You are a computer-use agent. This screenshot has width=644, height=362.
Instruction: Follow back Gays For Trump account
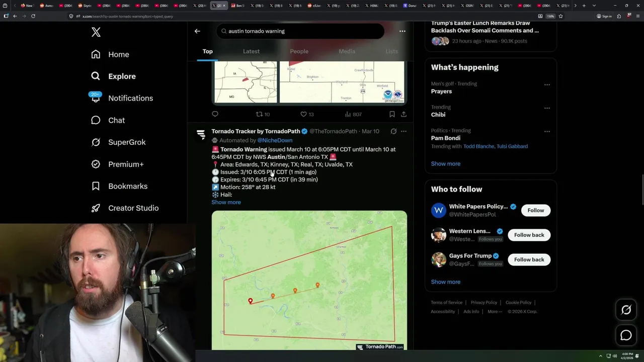(x=529, y=259)
